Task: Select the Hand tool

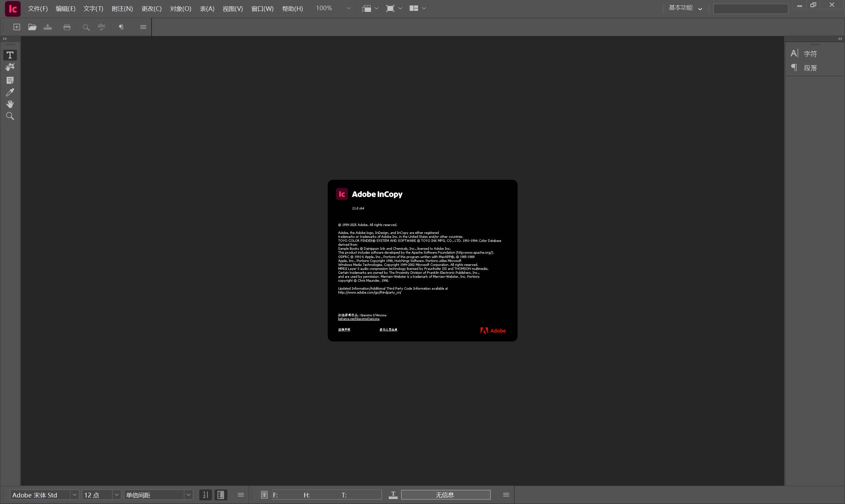Action: (x=10, y=104)
